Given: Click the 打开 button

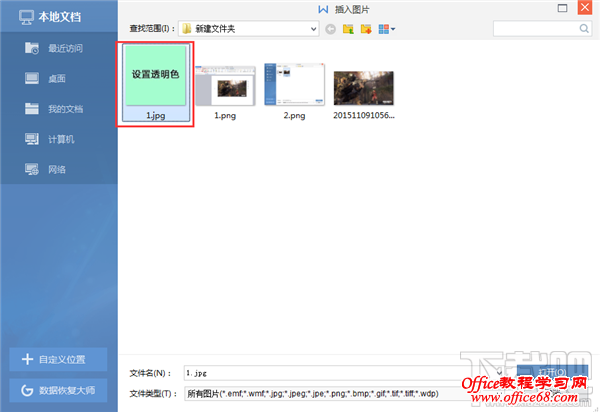Looking at the screenshot, I should [x=552, y=372].
